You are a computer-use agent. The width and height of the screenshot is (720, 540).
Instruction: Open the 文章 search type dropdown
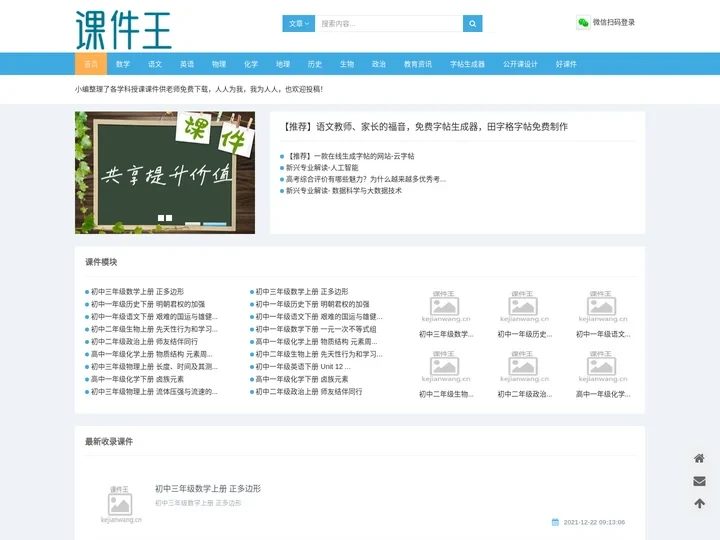298,23
